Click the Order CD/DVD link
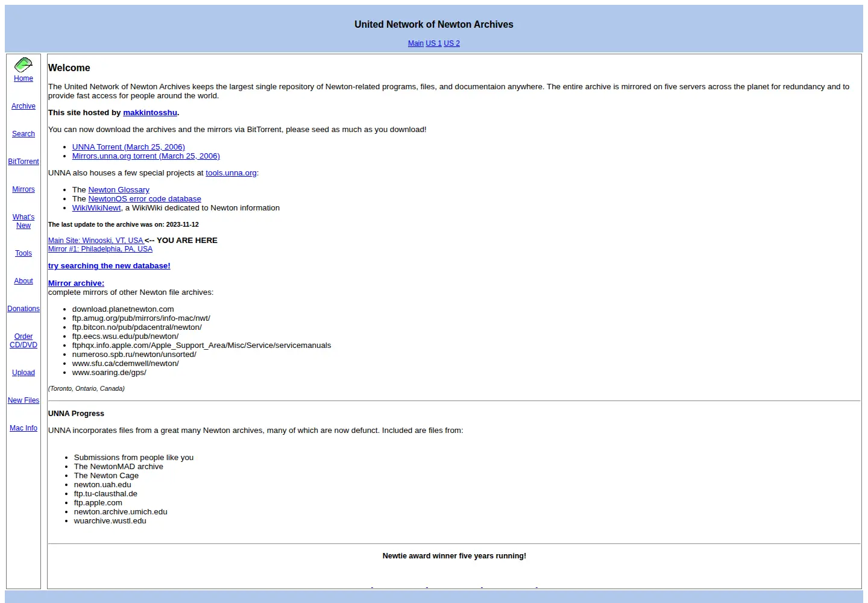Image resolution: width=868 pixels, height=603 pixels. pyautogui.click(x=24, y=341)
